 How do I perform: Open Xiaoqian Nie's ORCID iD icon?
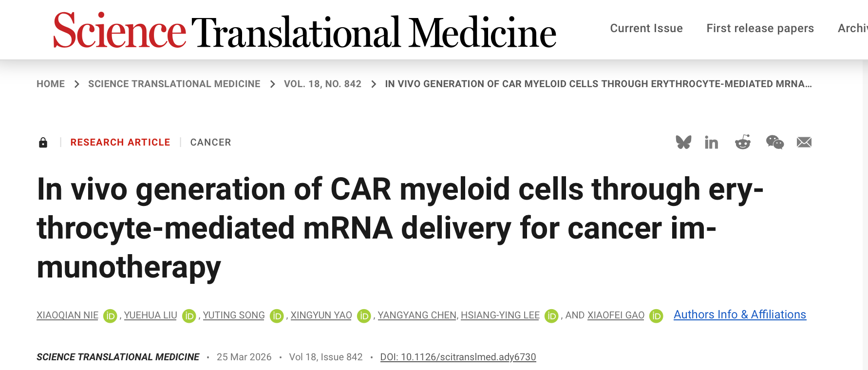[111, 316]
